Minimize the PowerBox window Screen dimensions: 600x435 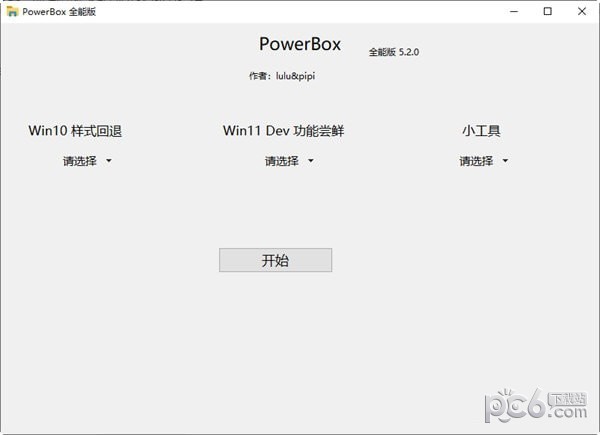[514, 11]
